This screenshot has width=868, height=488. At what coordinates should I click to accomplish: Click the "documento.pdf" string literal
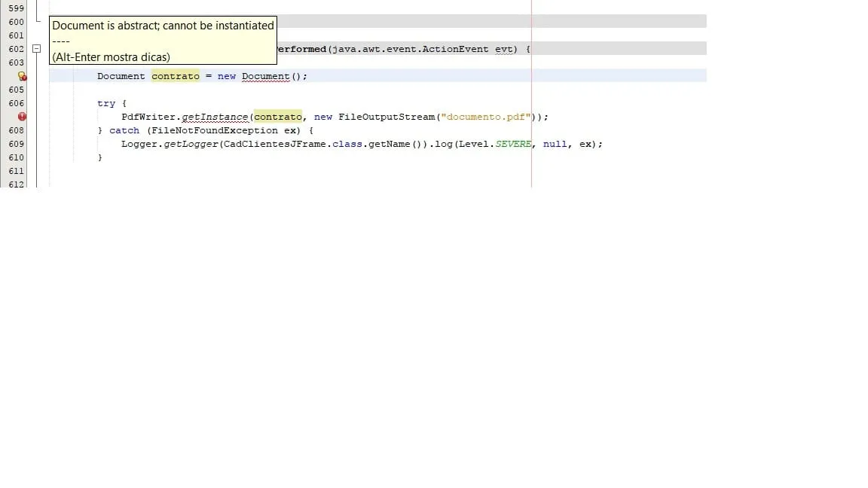point(485,117)
